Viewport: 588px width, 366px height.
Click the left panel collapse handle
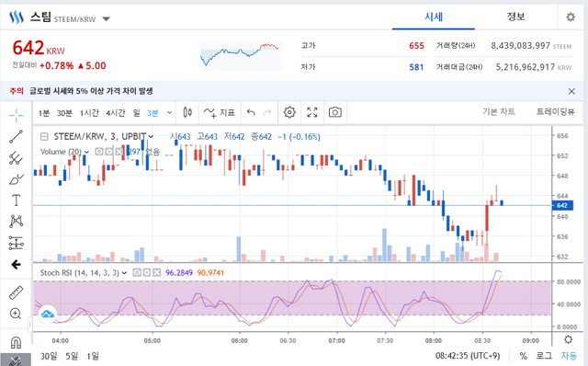coord(30,325)
